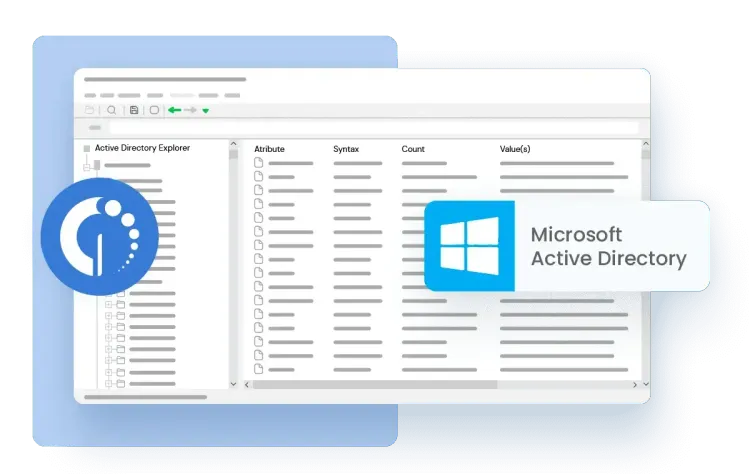Click the rounded square toolbar icon
Image resolution: width=750 pixels, height=474 pixels.
coord(154,110)
